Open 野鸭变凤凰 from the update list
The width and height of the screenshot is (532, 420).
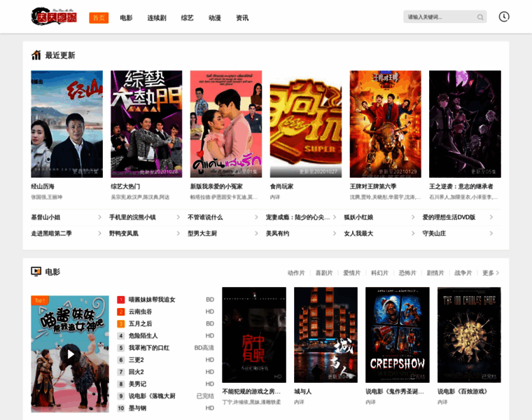[124, 234]
